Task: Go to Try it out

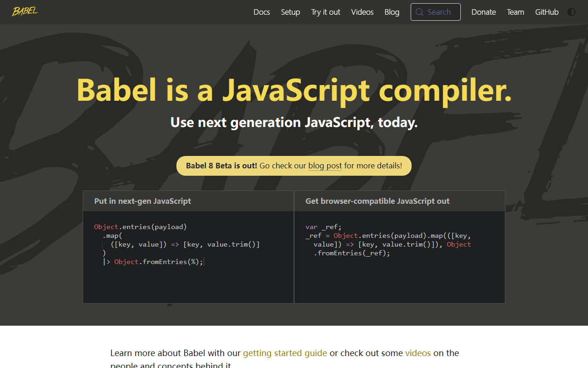Action: coord(326,12)
